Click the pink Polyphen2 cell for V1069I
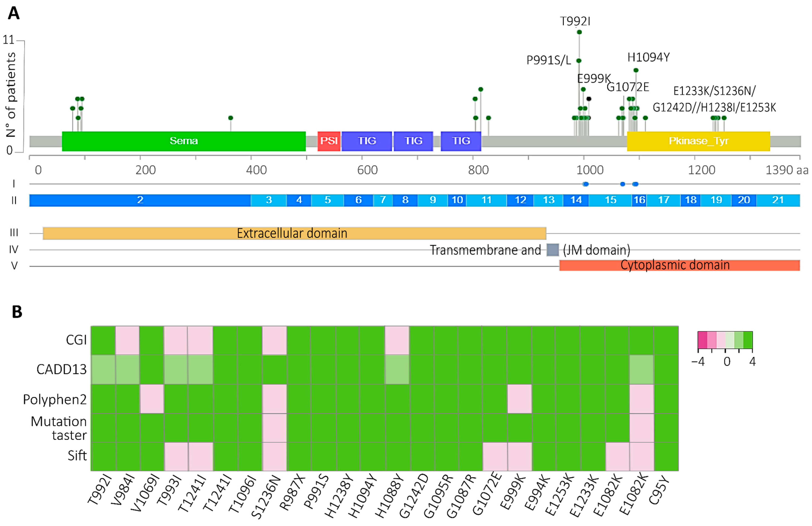The image size is (812, 526). coord(152,399)
